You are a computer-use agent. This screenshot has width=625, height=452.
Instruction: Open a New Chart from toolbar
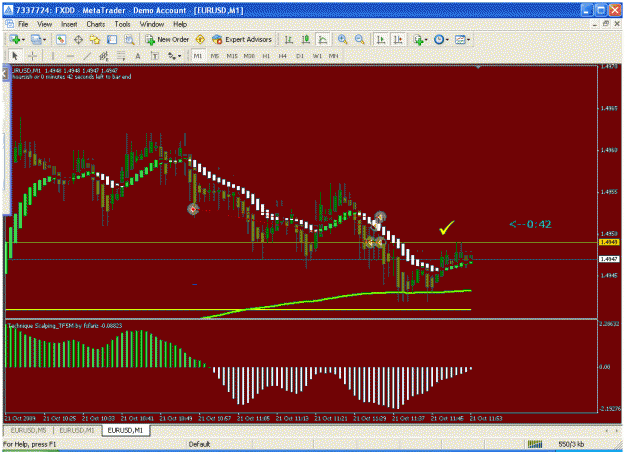(x=15, y=39)
